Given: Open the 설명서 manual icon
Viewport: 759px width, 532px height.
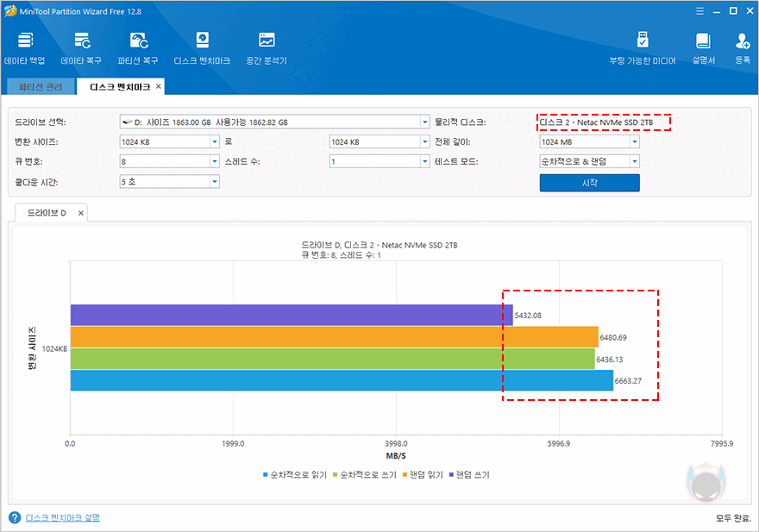Looking at the screenshot, I should (x=703, y=48).
